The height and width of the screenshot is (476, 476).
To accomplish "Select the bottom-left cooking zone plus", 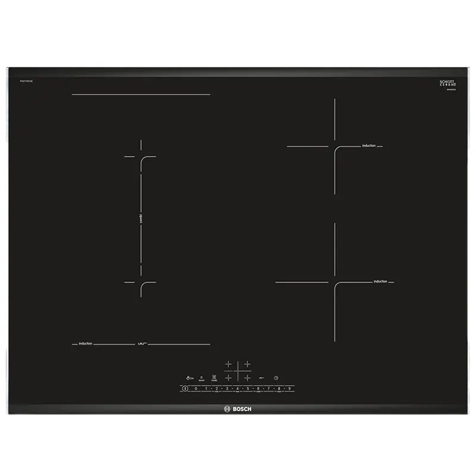I will pos(228,377).
